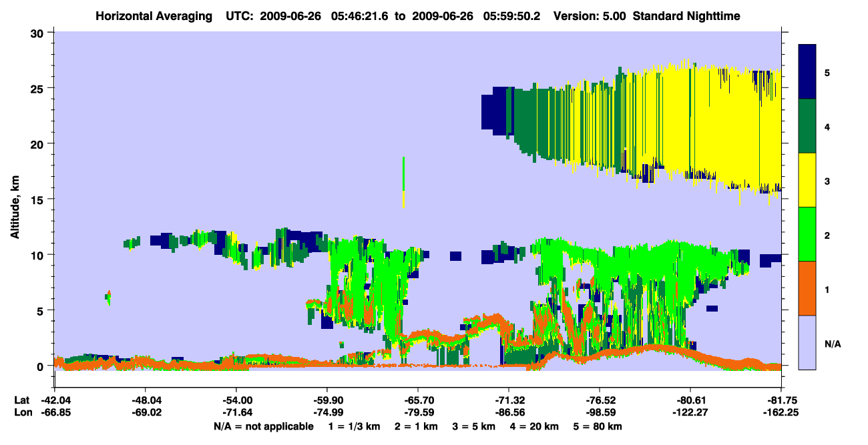
Task: Click longitude value -71.64
Action: (236, 412)
